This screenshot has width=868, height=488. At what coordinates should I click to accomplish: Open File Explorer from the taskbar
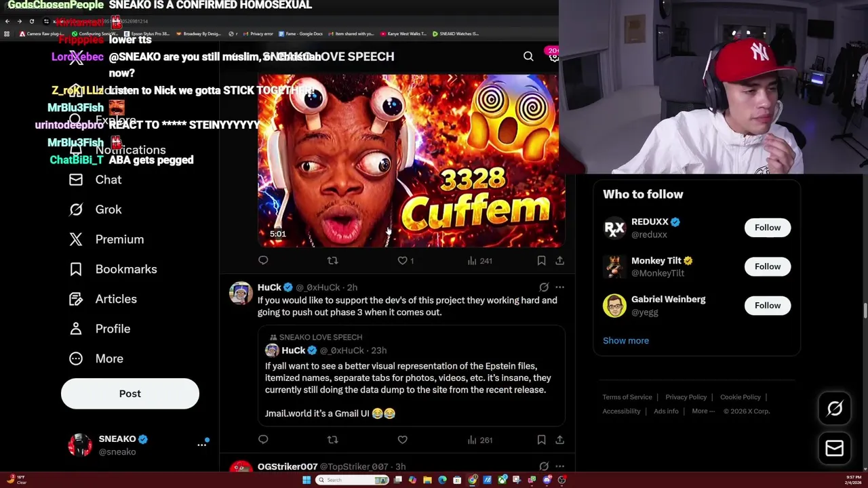[x=427, y=480]
